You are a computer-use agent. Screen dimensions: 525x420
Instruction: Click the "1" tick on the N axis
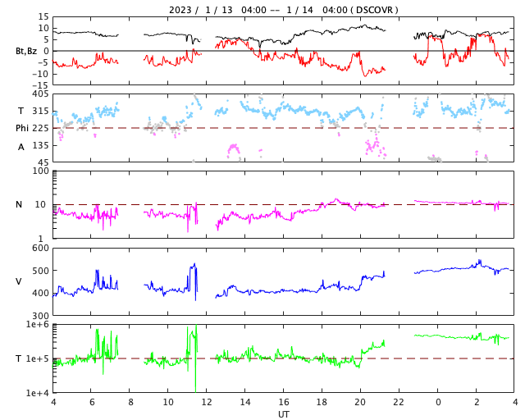click(41, 239)
